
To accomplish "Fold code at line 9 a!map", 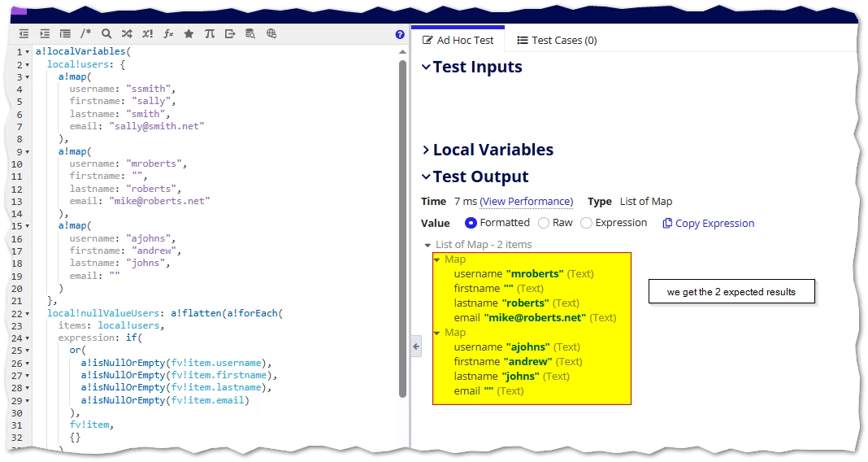I will pyautogui.click(x=28, y=152).
